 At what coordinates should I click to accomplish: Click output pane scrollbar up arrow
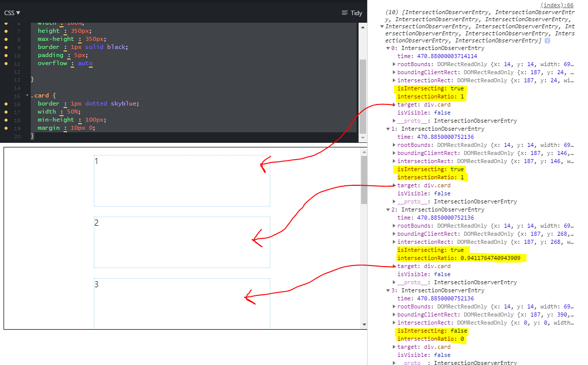pyautogui.click(x=364, y=152)
